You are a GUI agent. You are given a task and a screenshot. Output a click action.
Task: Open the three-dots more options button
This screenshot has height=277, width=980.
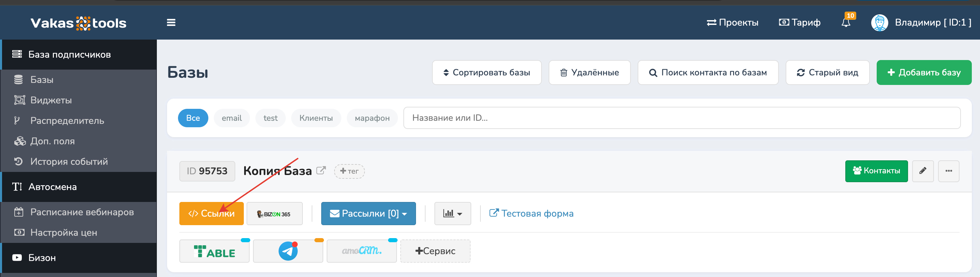tap(948, 171)
